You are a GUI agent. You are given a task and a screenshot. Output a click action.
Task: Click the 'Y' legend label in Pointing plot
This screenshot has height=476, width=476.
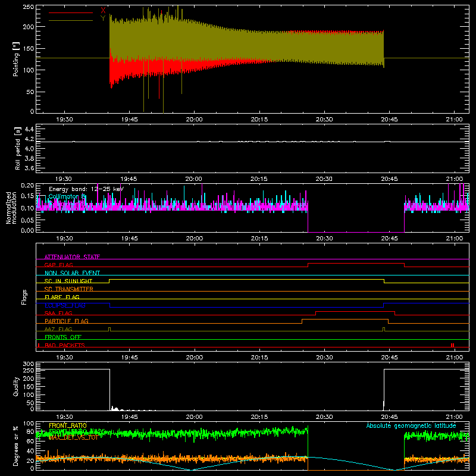click(103, 18)
